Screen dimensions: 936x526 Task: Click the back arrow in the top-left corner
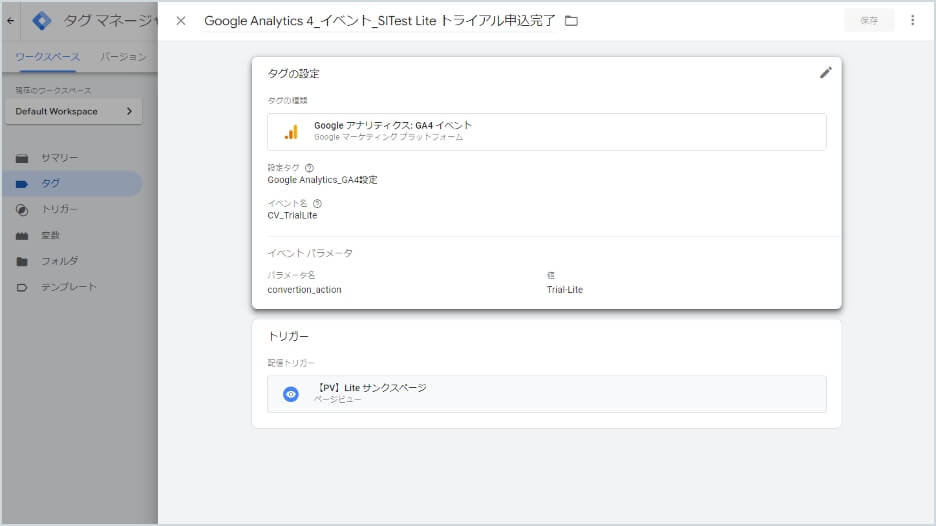(11, 21)
